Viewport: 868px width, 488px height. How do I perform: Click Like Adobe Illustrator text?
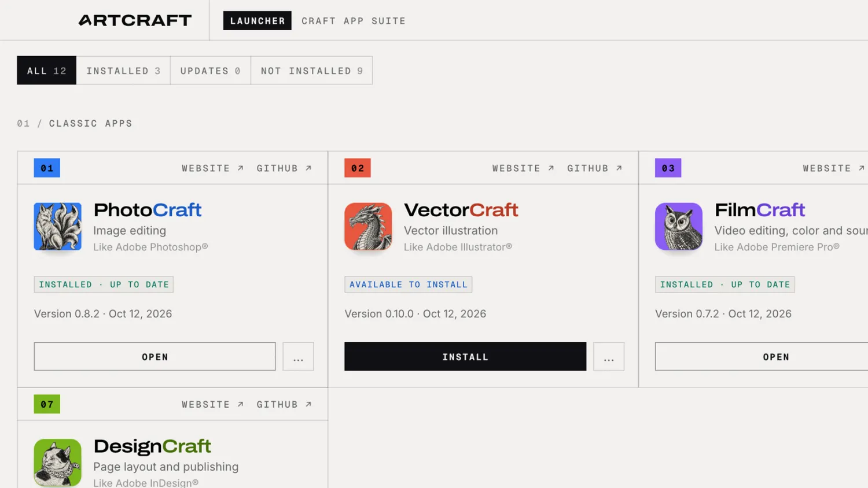pyautogui.click(x=458, y=247)
